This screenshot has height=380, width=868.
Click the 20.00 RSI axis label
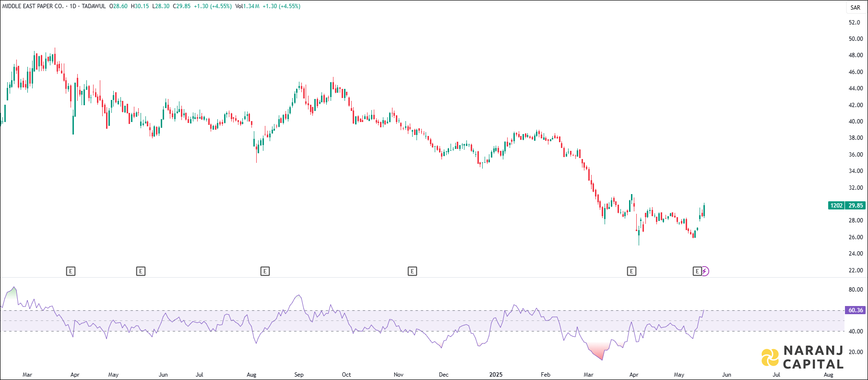tap(856, 352)
